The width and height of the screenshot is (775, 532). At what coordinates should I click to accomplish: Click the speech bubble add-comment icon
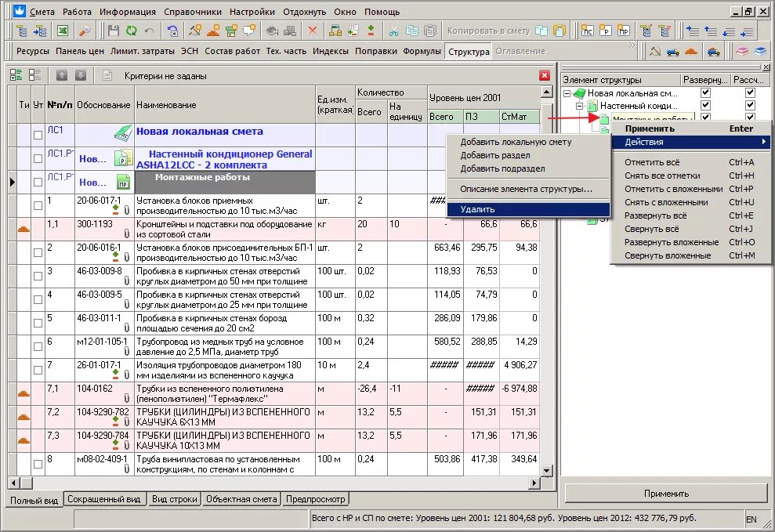coord(250,31)
